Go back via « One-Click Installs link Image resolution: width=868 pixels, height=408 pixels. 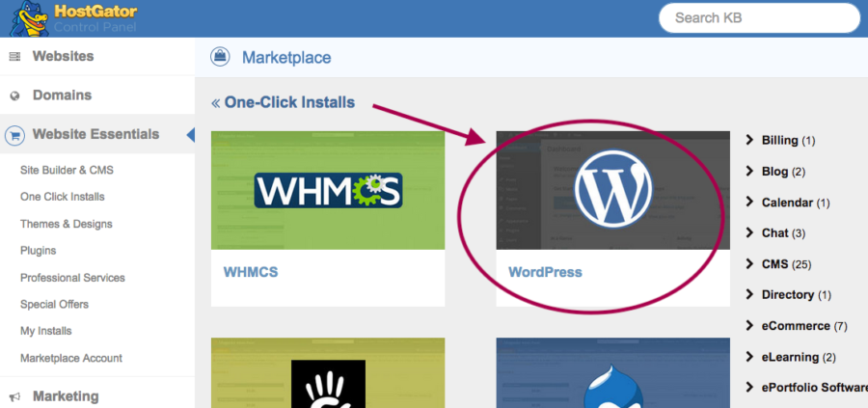click(x=283, y=102)
